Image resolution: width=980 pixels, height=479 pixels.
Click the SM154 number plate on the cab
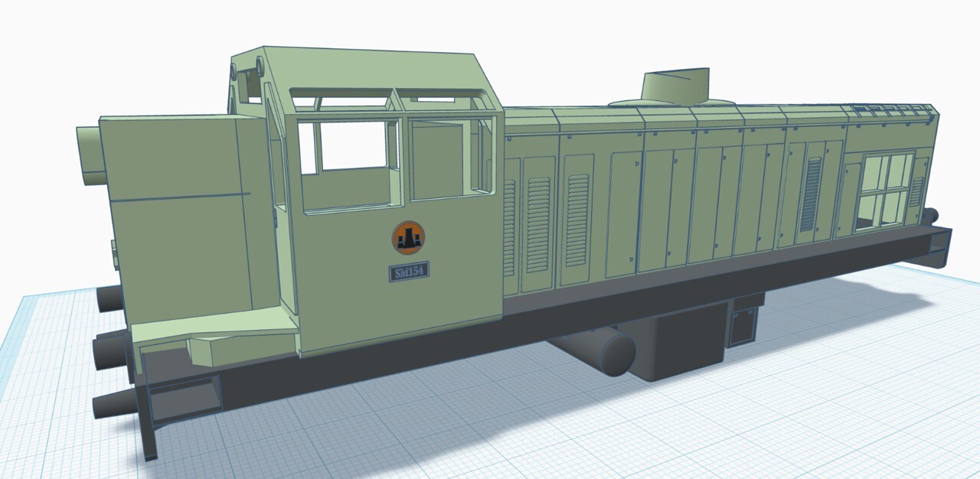pyautogui.click(x=408, y=272)
